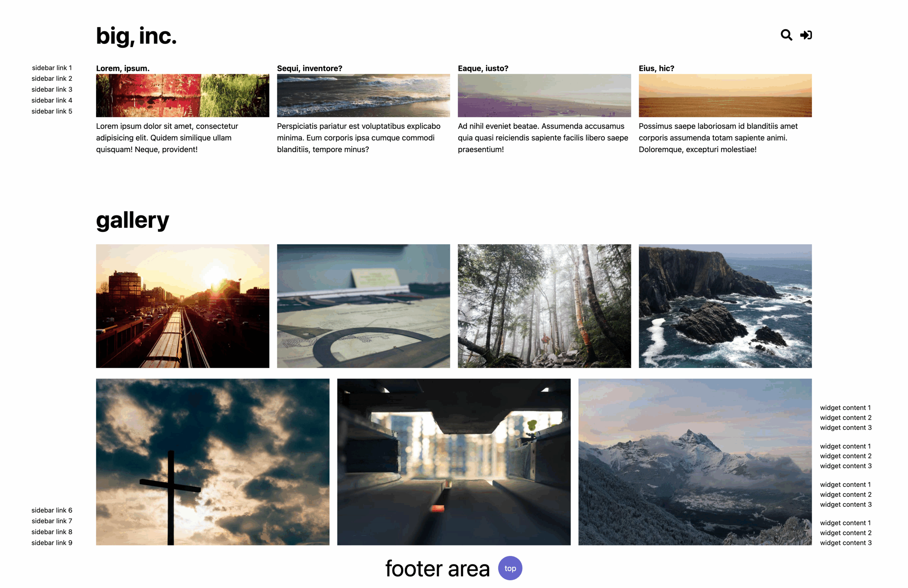Select the ocean waves article image
This screenshot has height=588, width=908.
tap(363, 95)
